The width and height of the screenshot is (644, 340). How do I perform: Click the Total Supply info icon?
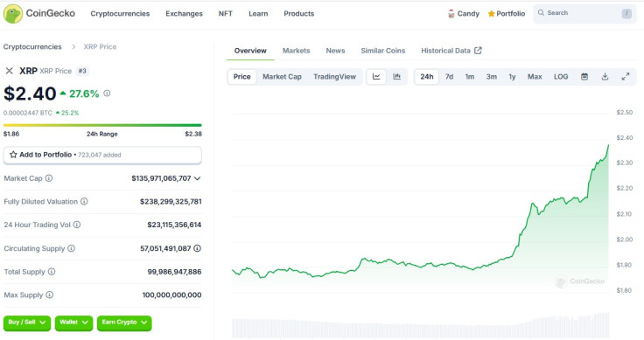tap(52, 272)
